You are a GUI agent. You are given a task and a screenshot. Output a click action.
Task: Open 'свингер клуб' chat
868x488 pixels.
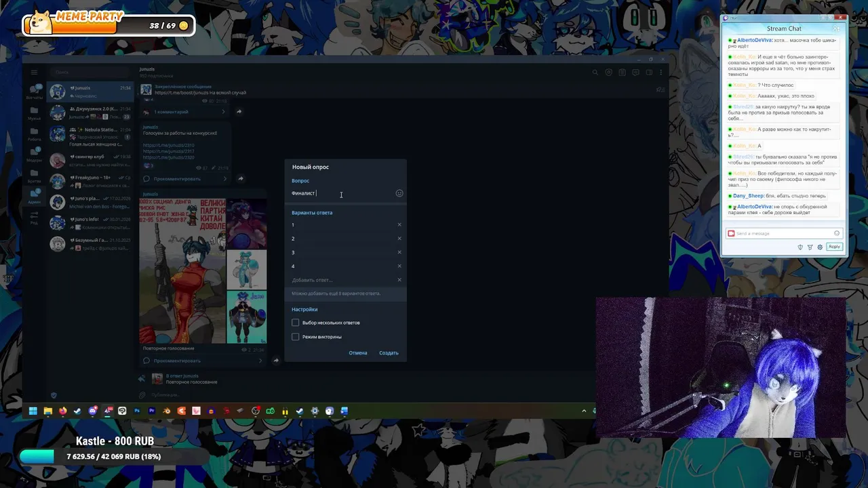tap(90, 160)
